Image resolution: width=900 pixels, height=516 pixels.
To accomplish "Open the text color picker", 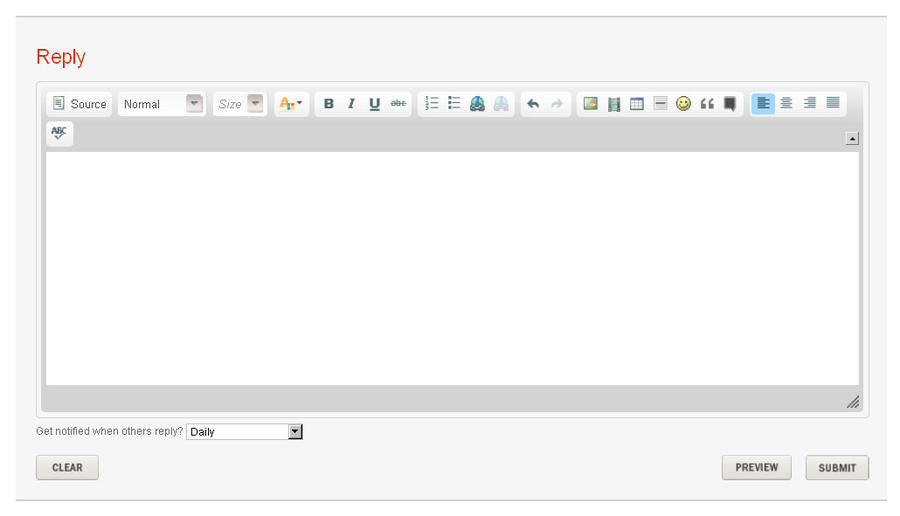I will coord(291,104).
